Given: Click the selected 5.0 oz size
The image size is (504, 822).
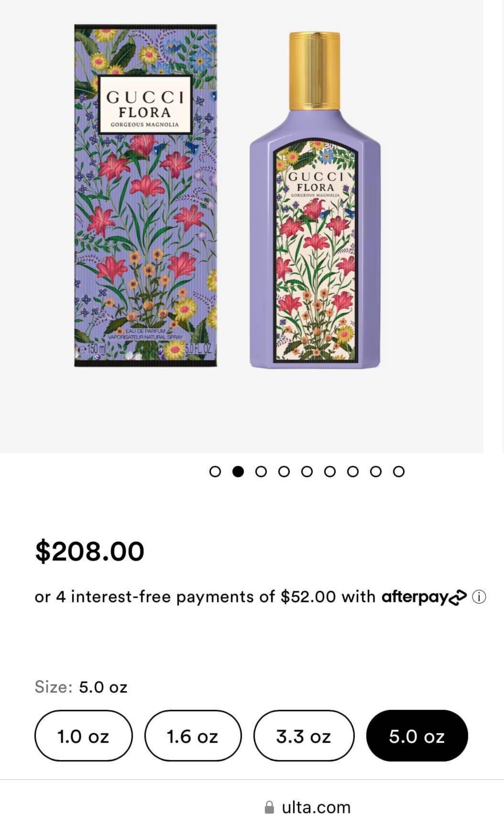Looking at the screenshot, I should pos(417,736).
